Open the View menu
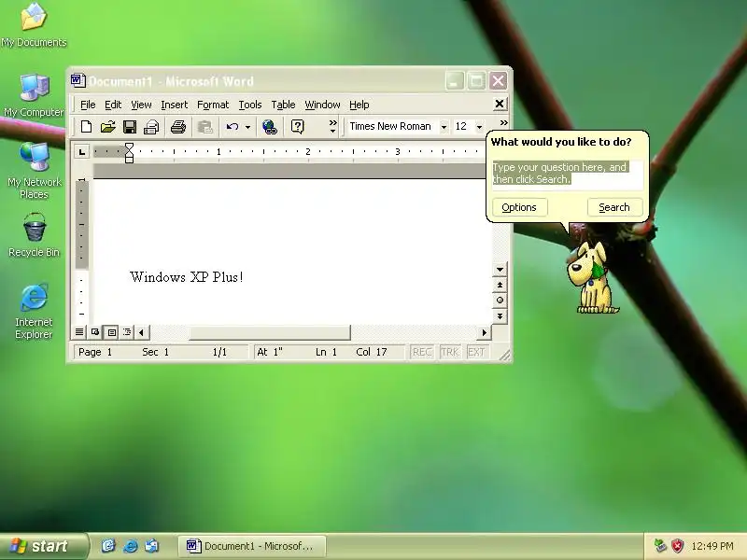This screenshot has width=747, height=560. pyautogui.click(x=141, y=105)
